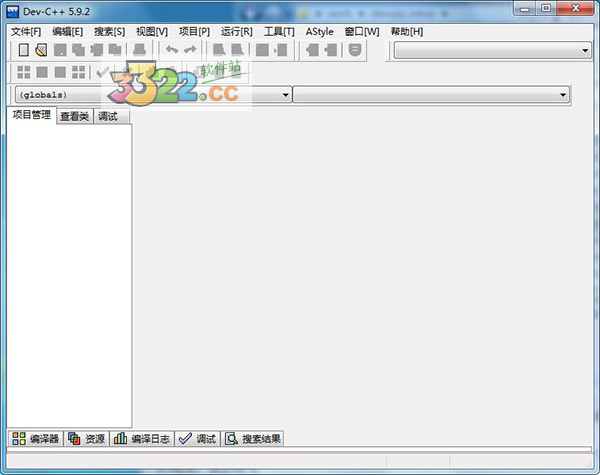Click the Run toolbar icon

(x=42, y=72)
